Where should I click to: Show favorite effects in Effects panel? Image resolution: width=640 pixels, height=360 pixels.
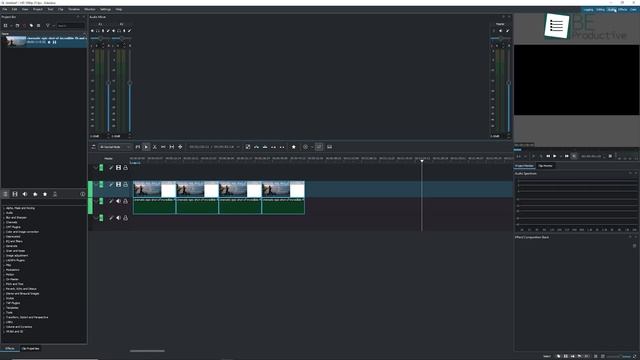(45, 194)
